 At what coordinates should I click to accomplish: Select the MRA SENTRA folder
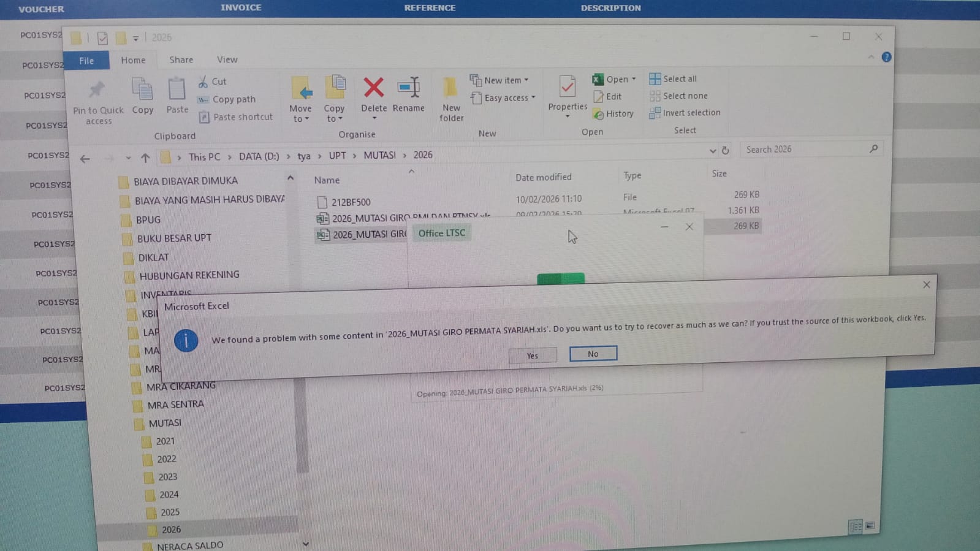[x=175, y=405]
